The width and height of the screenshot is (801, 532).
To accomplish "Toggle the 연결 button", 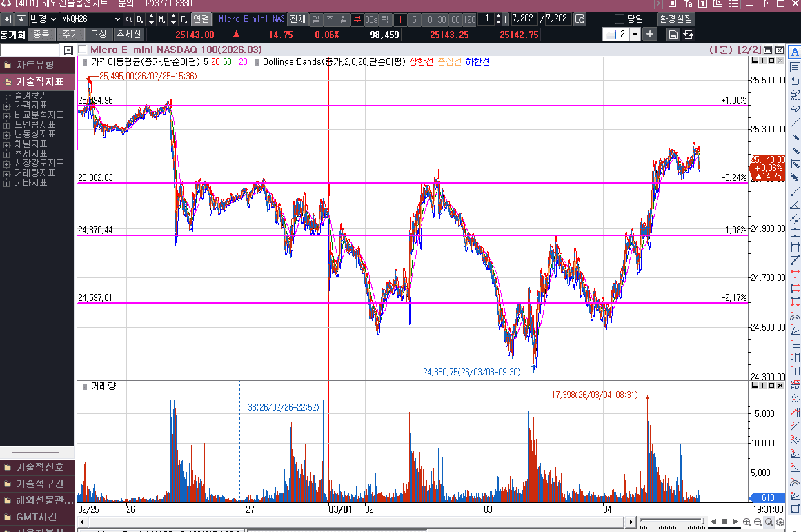I will (x=201, y=19).
